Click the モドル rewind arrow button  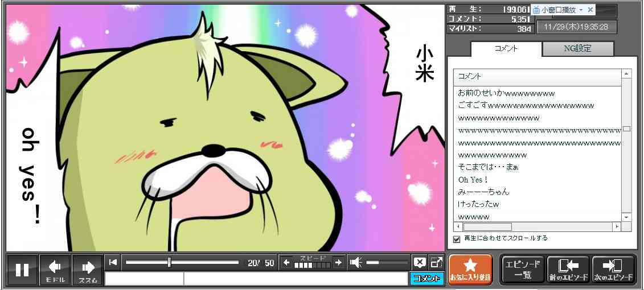55,270
